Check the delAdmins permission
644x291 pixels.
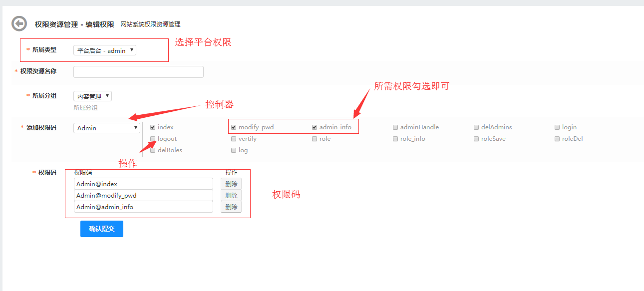(x=476, y=127)
